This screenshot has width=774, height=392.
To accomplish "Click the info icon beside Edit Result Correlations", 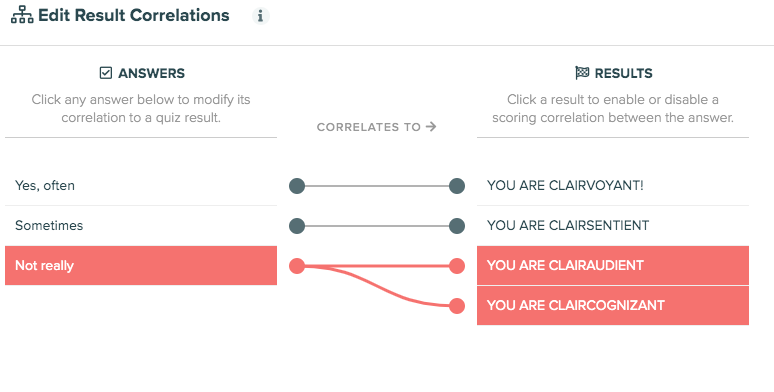I will click(261, 16).
